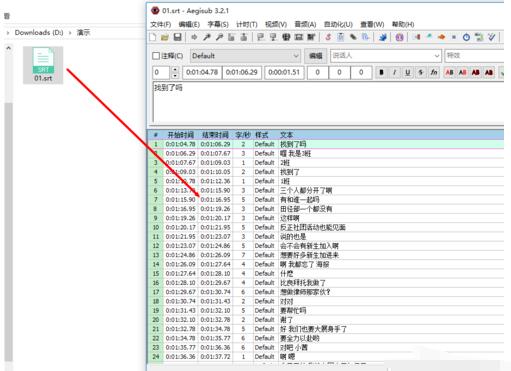511x371 pixels.
Task: Click the 结束时间 column header
Action: coord(215,135)
